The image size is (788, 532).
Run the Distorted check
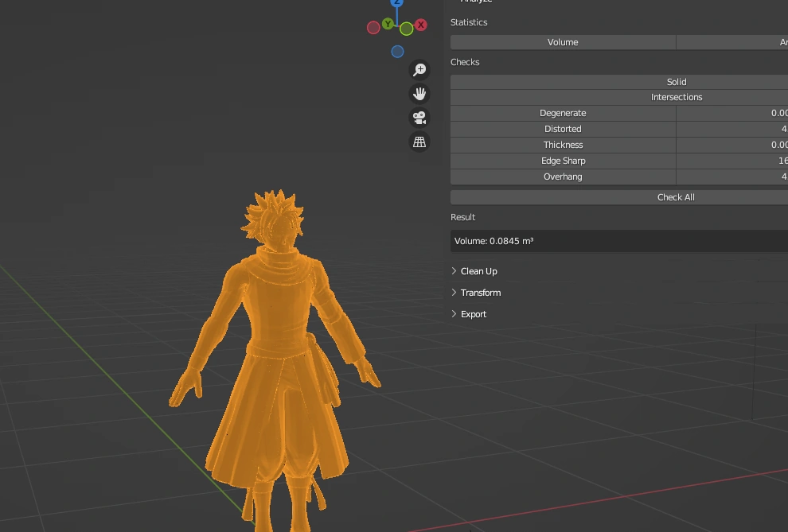pos(563,129)
